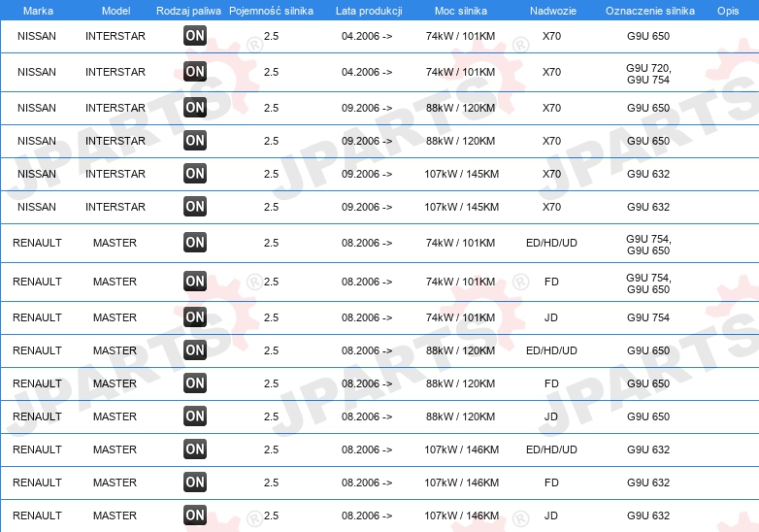This screenshot has width=759, height=532.
Task: Select 'G9U 632' in the Renault FD row
Action: click(648, 482)
